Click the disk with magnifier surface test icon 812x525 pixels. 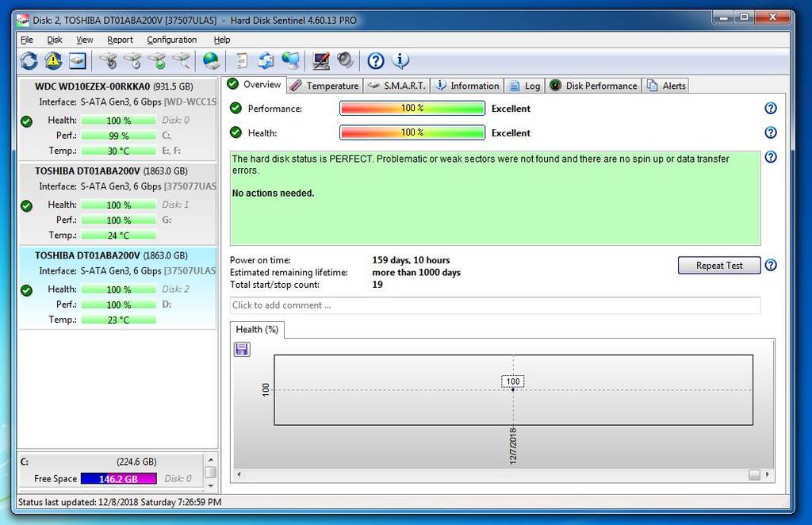point(182,60)
